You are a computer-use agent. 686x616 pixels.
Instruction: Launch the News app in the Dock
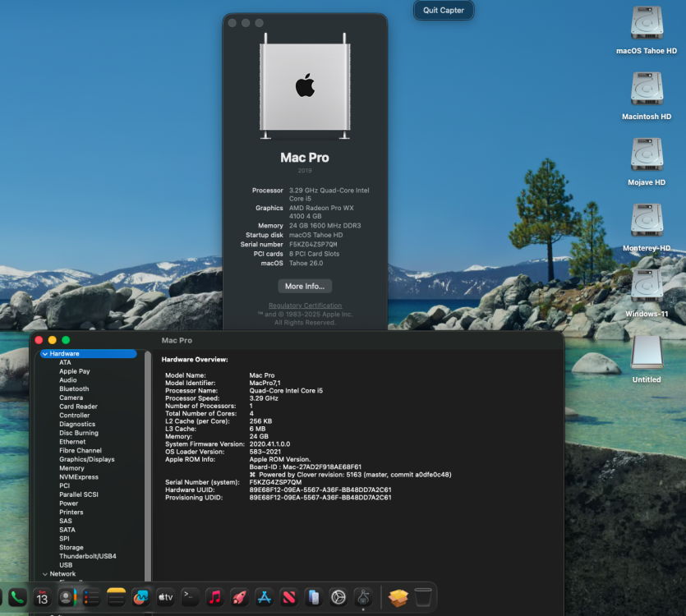point(289,597)
